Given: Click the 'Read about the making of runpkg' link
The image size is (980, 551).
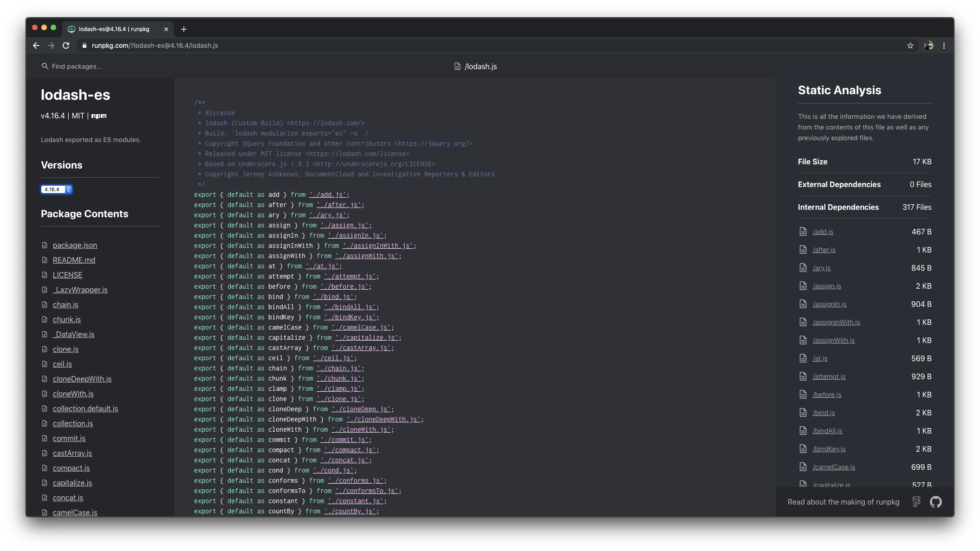Looking at the screenshot, I should [844, 502].
